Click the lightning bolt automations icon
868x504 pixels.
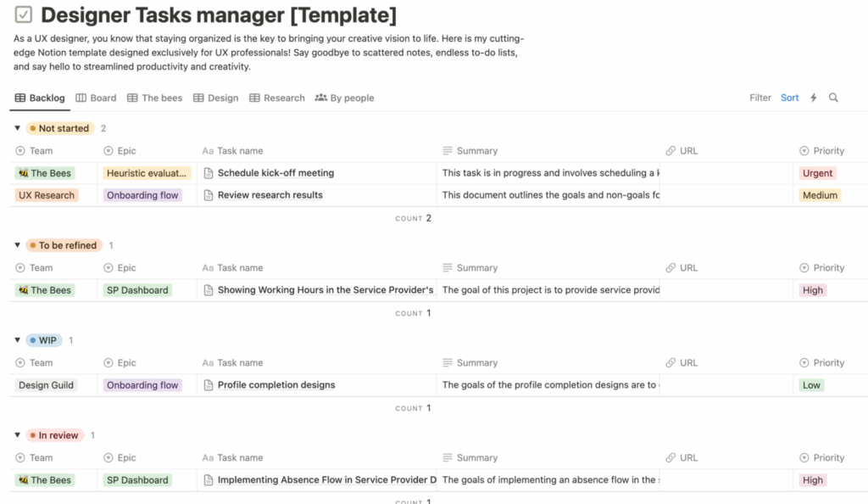[x=814, y=98]
